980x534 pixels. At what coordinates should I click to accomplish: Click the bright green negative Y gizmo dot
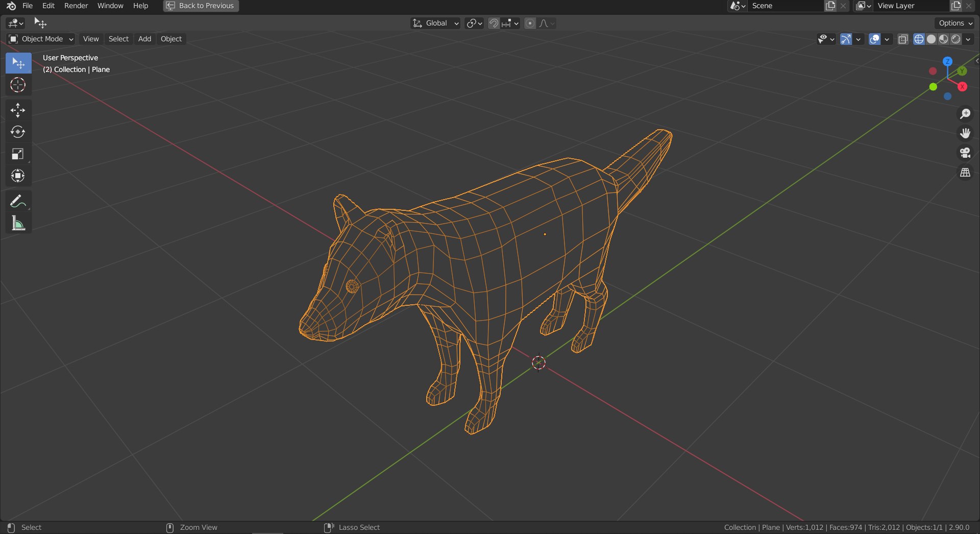(933, 87)
